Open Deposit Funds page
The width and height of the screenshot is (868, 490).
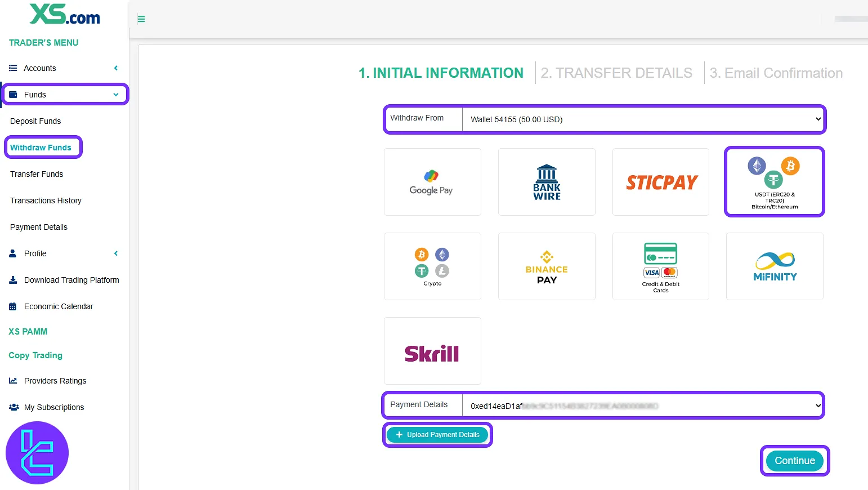[x=35, y=121]
